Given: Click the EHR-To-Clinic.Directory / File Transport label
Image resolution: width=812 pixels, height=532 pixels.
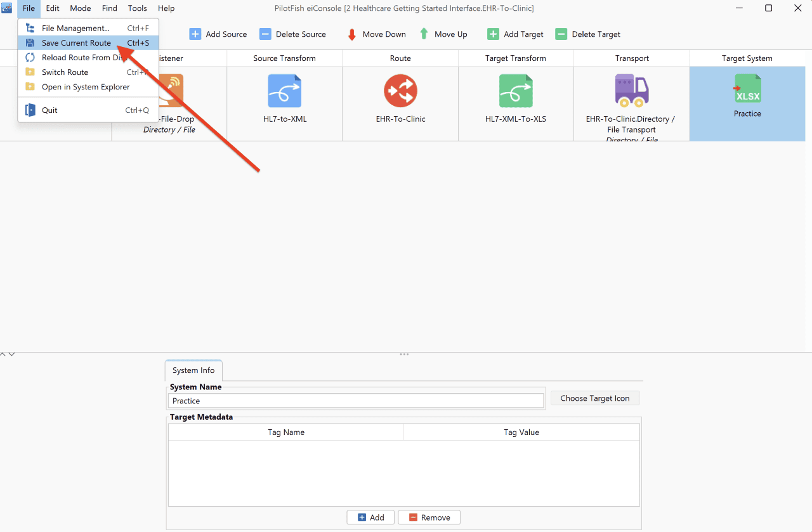Looking at the screenshot, I should 631,124.
